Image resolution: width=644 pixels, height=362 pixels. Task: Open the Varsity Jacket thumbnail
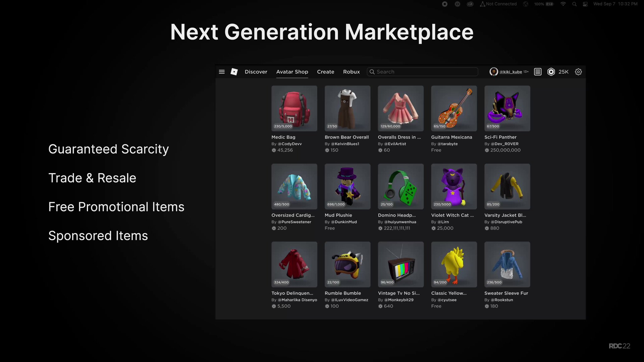pyautogui.click(x=507, y=186)
